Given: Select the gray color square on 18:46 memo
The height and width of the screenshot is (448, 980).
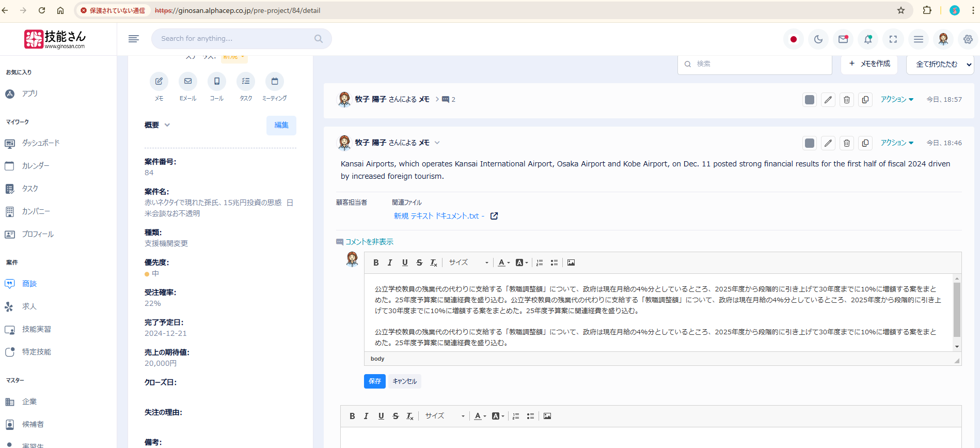Looking at the screenshot, I should point(810,143).
